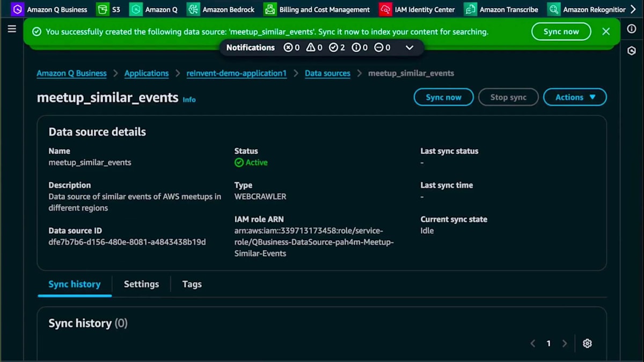Screen dimensions: 644x362
Task: Open the Amazon Q shortcut icon
Action: (136, 9)
